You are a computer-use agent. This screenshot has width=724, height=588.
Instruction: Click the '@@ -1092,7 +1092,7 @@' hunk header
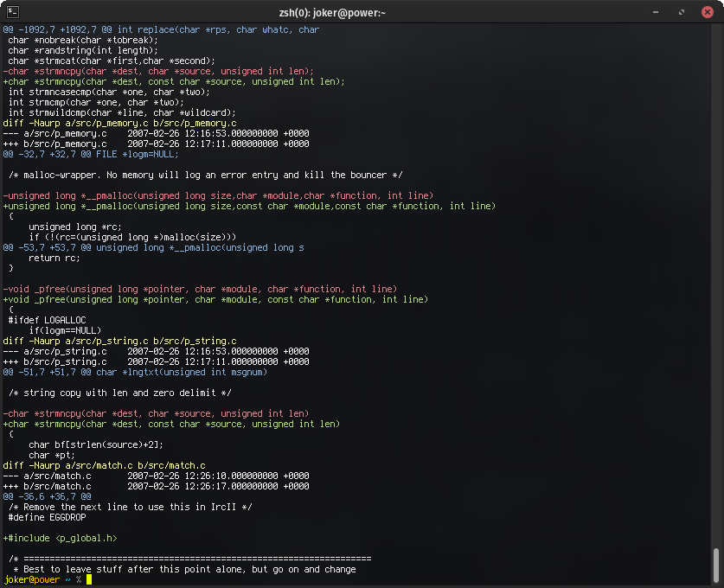[x=161, y=30]
